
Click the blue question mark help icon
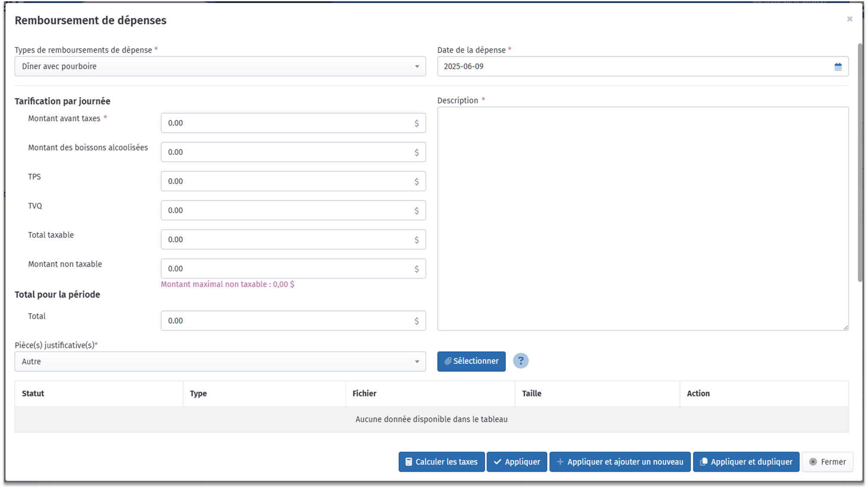click(520, 361)
